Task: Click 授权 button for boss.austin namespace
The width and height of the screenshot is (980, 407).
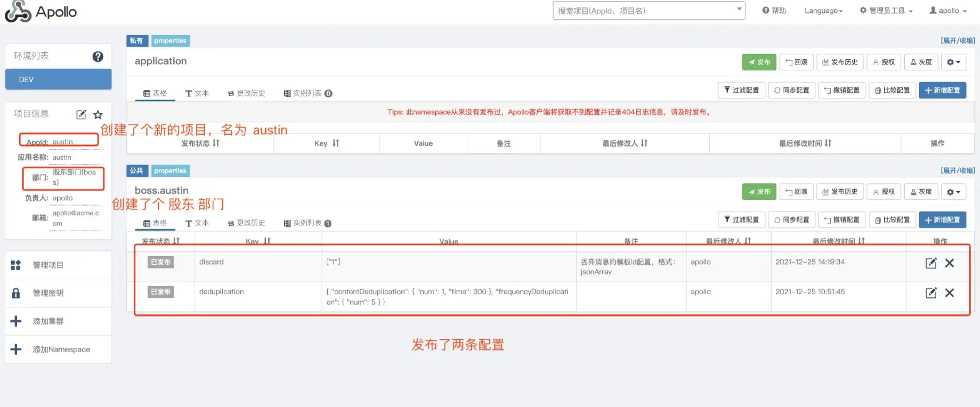Action: pyautogui.click(x=884, y=192)
